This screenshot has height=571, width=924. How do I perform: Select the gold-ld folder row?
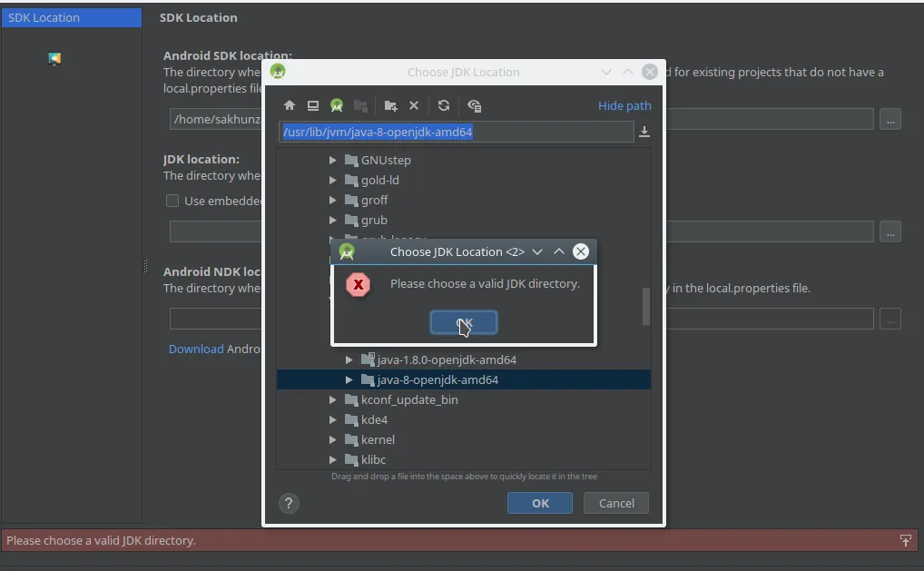[464, 181]
